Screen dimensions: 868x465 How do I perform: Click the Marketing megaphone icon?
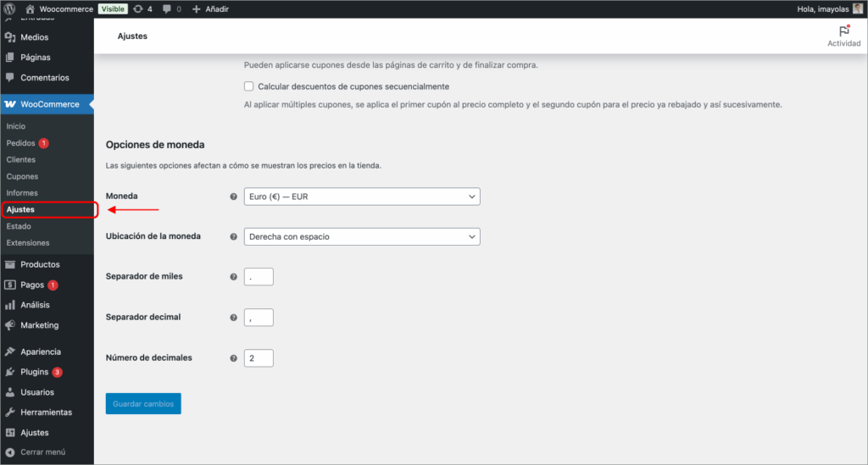[x=10, y=325]
